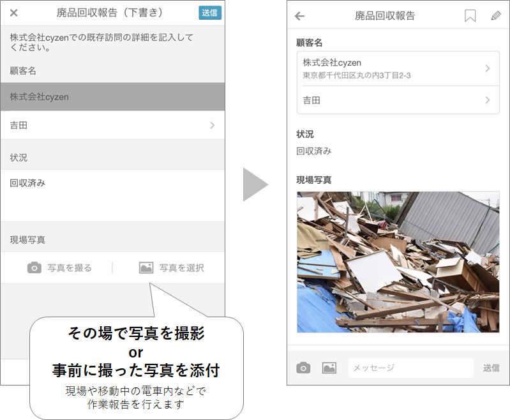Bookmark the 廃品回収報告 report

tap(470, 15)
